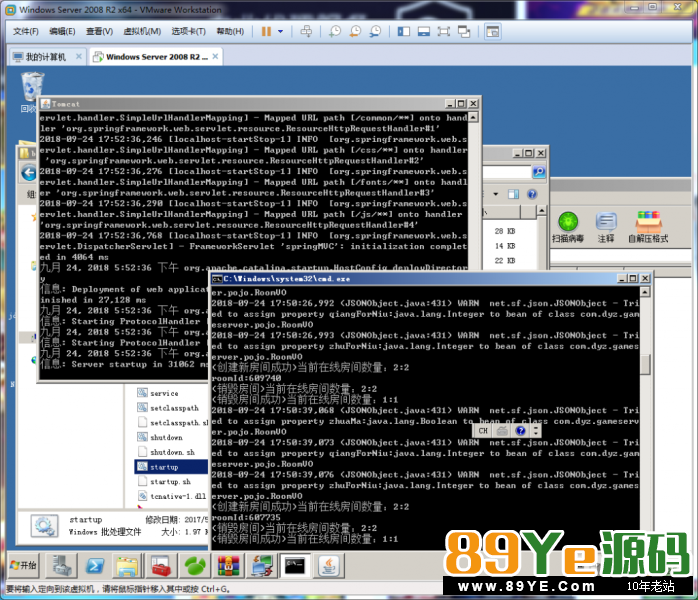Open the red toolbox taskbar icon

click(x=161, y=566)
